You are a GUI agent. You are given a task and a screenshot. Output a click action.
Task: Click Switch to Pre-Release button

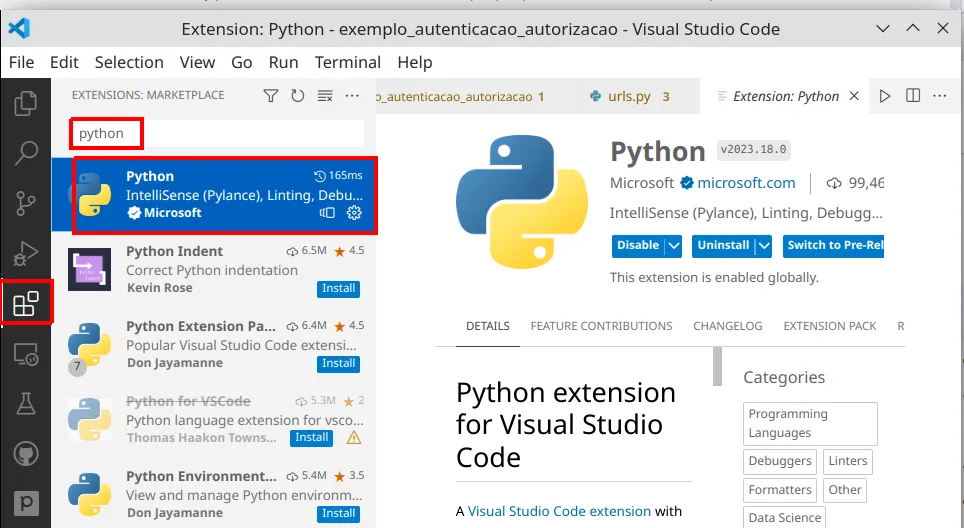834,246
